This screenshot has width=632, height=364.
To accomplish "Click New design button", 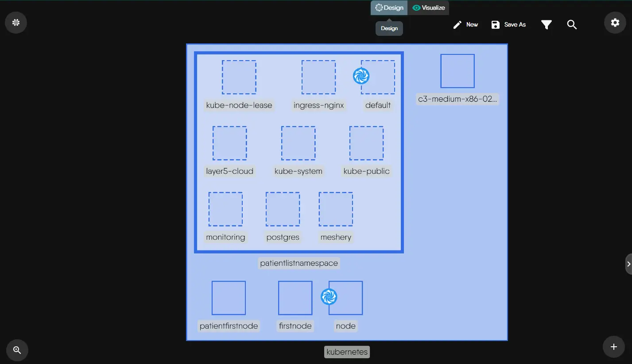I will (465, 25).
